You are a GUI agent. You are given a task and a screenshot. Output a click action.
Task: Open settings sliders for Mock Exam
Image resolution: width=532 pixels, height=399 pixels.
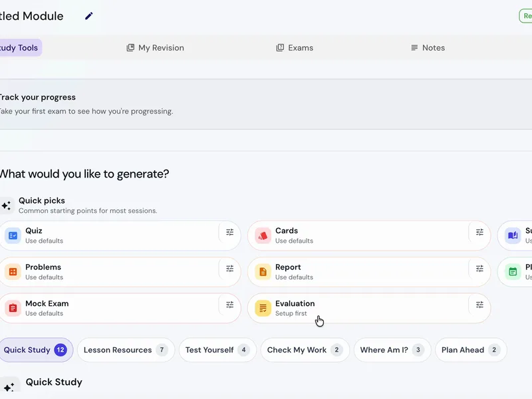click(x=229, y=305)
